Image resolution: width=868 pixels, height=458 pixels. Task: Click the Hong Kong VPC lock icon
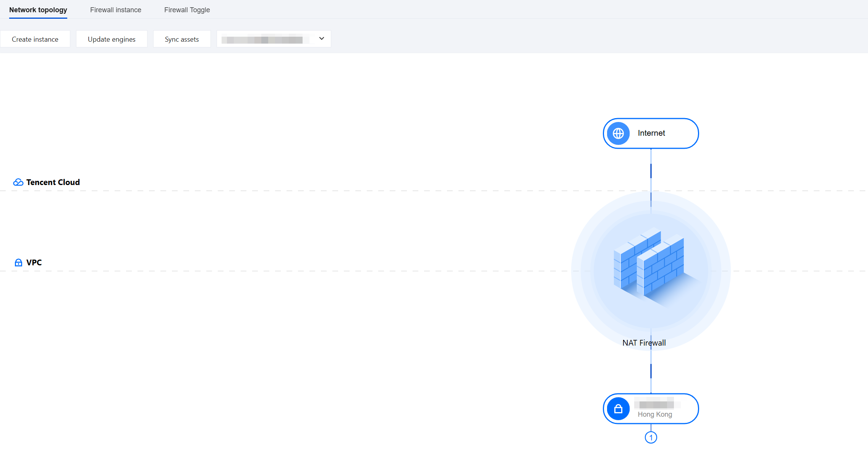click(x=618, y=409)
